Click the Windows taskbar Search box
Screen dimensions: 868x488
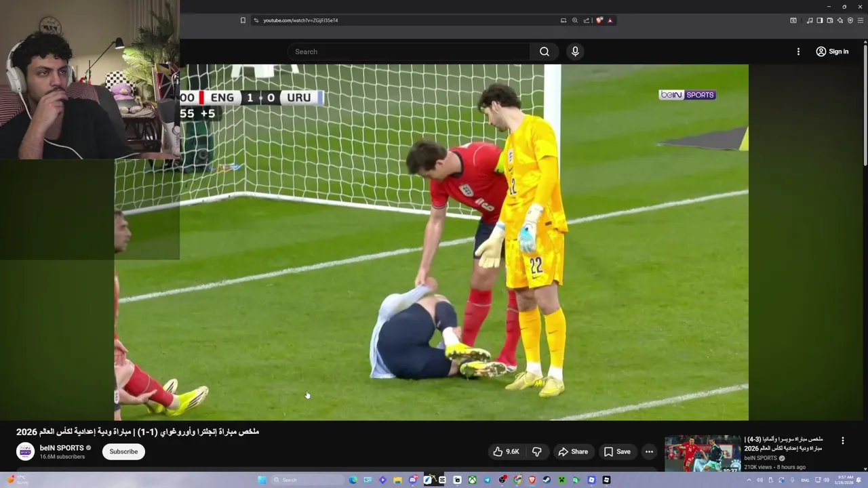click(307, 480)
